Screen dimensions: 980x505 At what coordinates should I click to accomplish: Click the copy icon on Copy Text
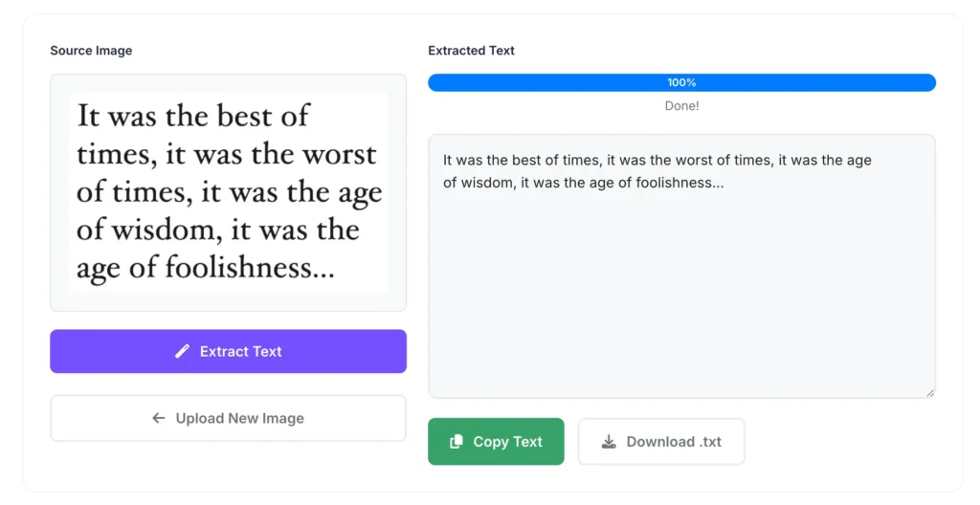457,441
